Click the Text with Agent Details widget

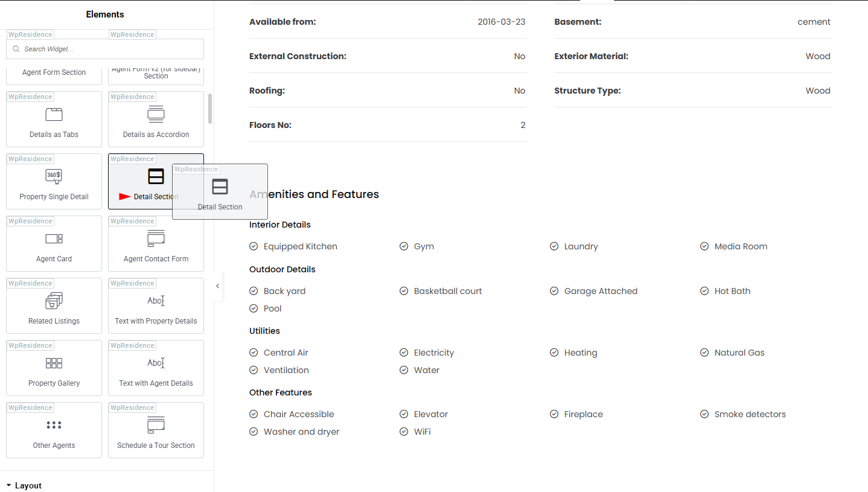156,368
